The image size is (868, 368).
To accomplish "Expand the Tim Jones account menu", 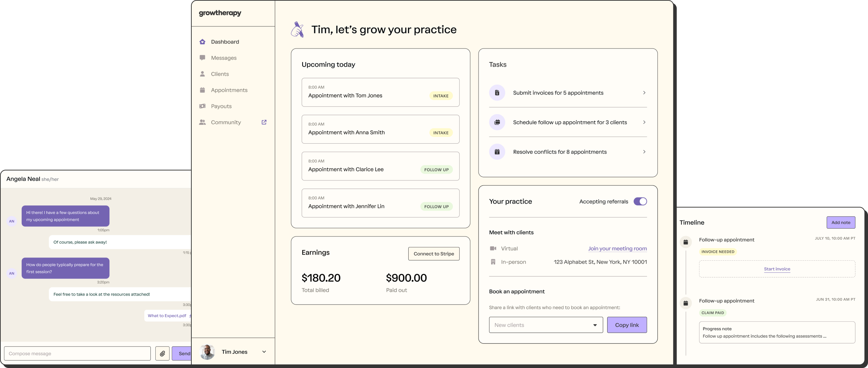I will [264, 352].
